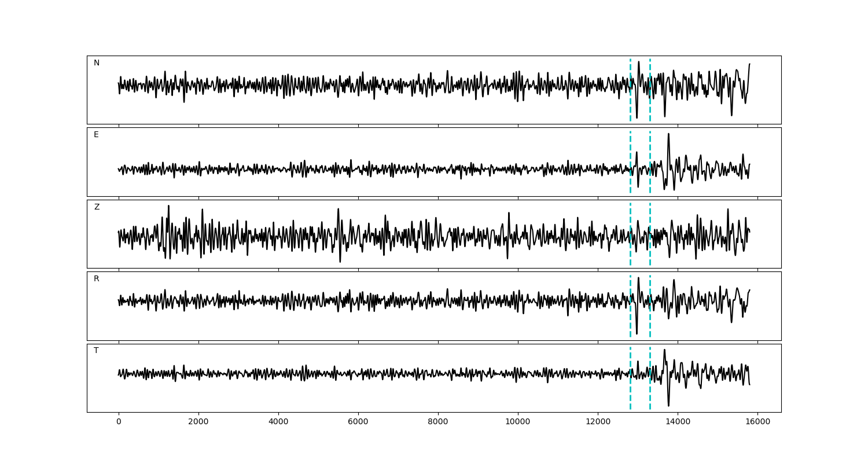Click the tallest peak in the E trace

point(668,134)
